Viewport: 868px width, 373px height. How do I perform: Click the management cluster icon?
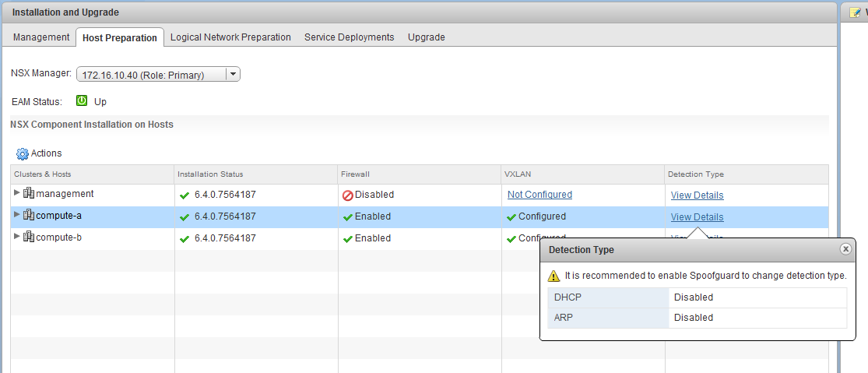click(x=29, y=194)
